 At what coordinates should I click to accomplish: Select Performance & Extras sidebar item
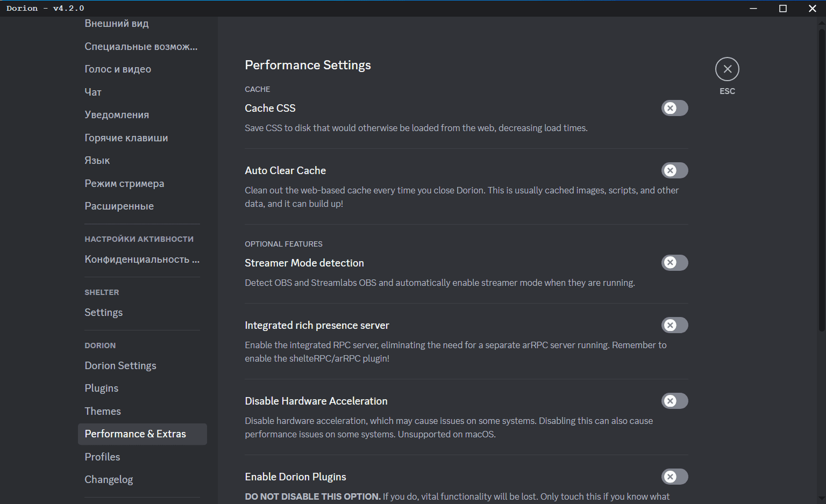tap(136, 434)
